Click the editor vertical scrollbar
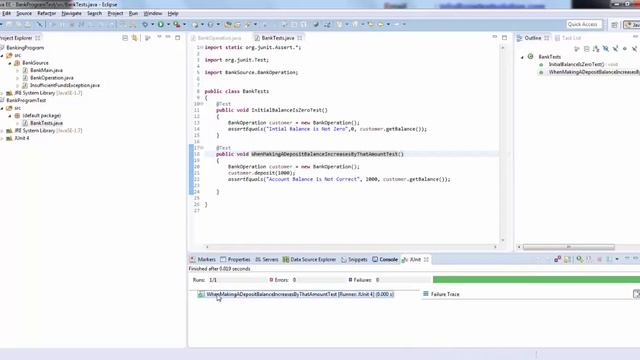The image size is (640, 360). pos(502,144)
